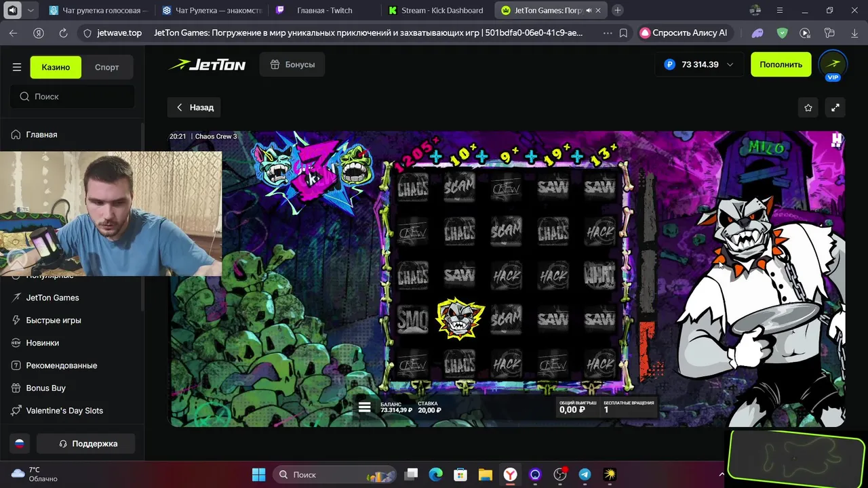868x488 pixels.
Task: Open Bonus Buy category
Action: [45, 388]
